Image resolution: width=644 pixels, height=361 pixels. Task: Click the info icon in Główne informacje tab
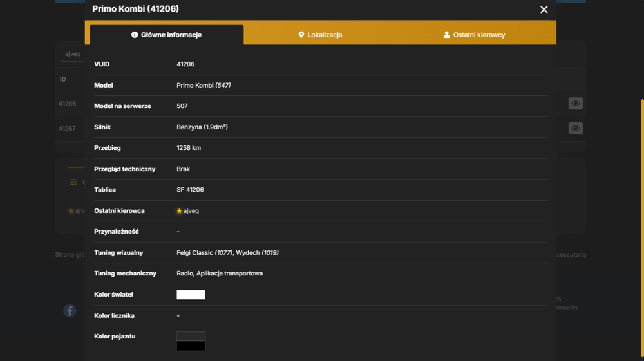pyautogui.click(x=135, y=35)
